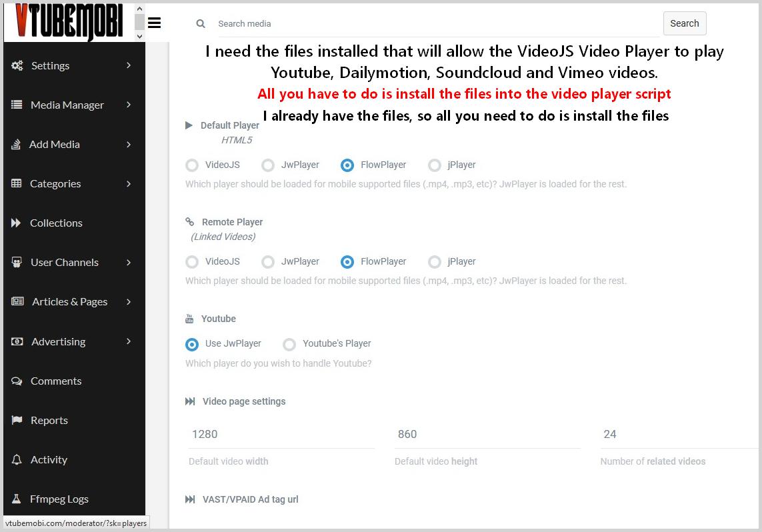Click the Media Manager list icon
Viewport: 762px width, 532px height.
point(17,105)
